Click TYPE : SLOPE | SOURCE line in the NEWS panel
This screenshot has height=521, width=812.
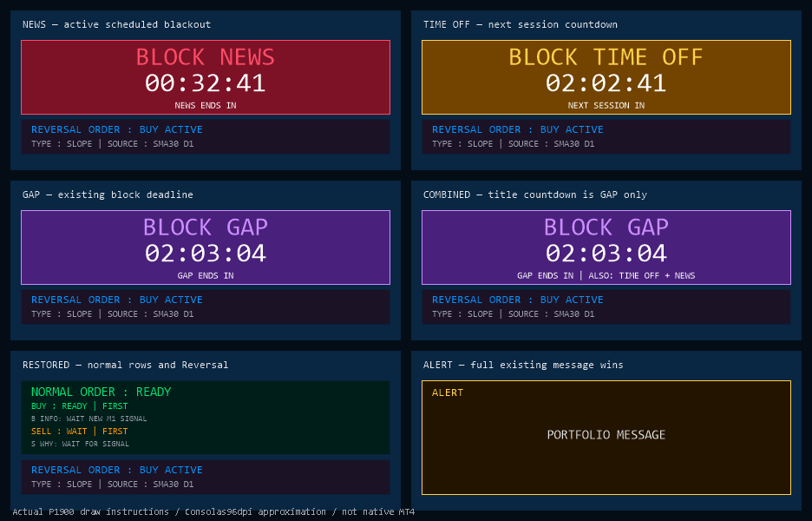tap(113, 143)
